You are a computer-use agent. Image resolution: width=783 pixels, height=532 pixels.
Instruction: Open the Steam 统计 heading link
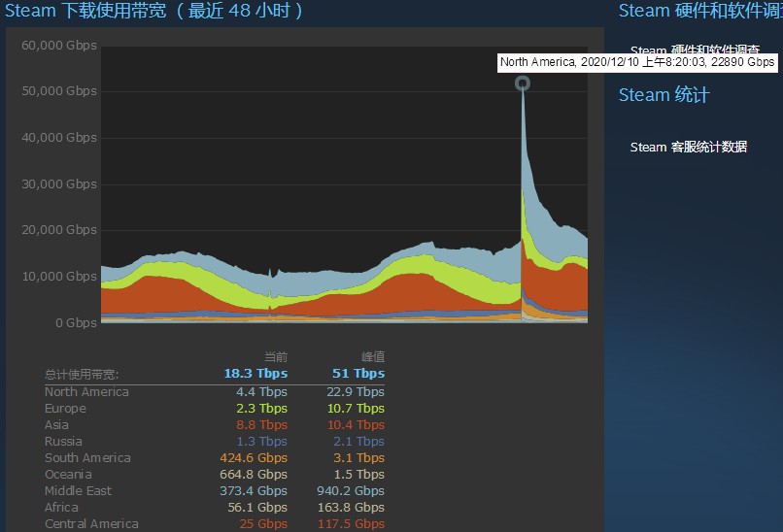tap(664, 95)
